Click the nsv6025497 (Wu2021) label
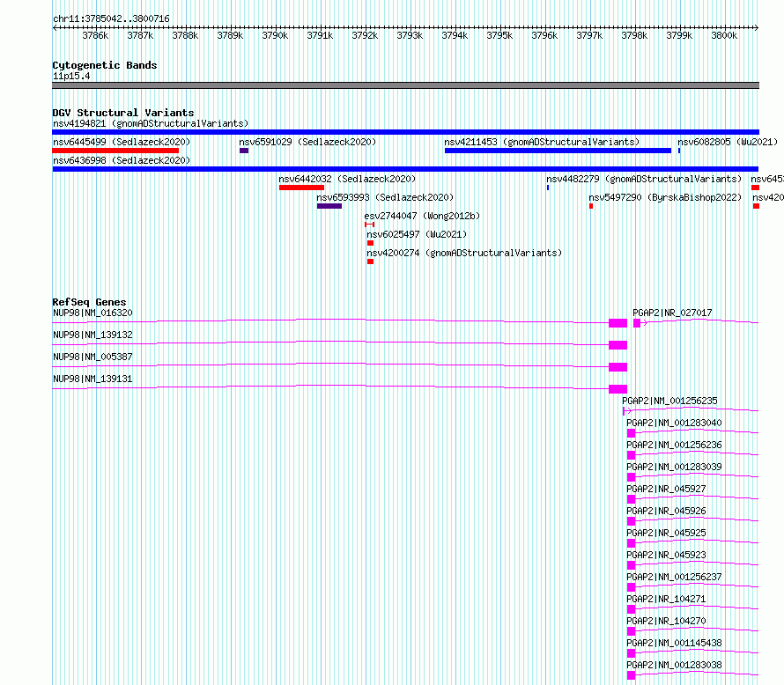The image size is (784, 685). 417,234
